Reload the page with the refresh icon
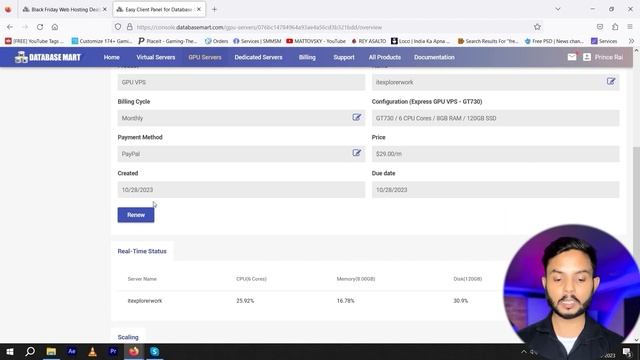 40,27
